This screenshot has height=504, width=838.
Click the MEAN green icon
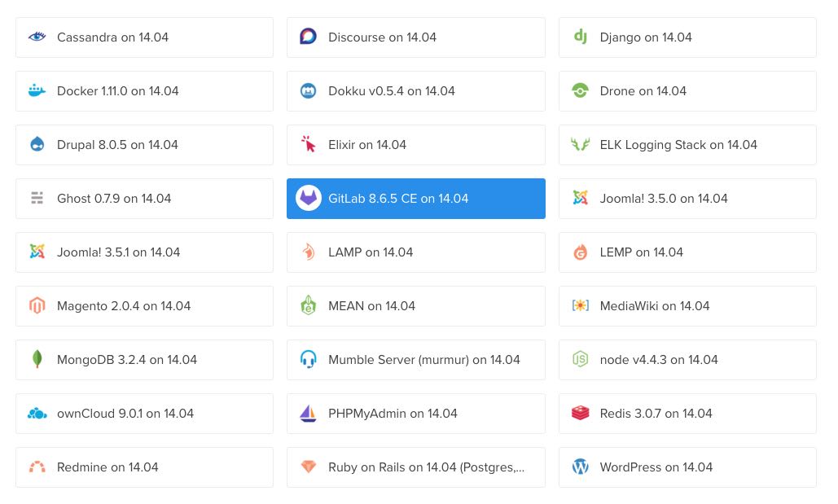point(308,305)
